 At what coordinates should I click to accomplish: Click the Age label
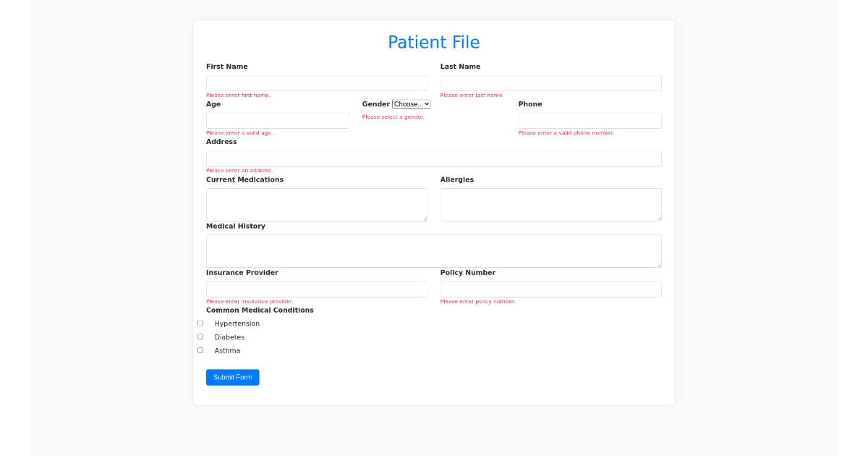[x=213, y=104]
